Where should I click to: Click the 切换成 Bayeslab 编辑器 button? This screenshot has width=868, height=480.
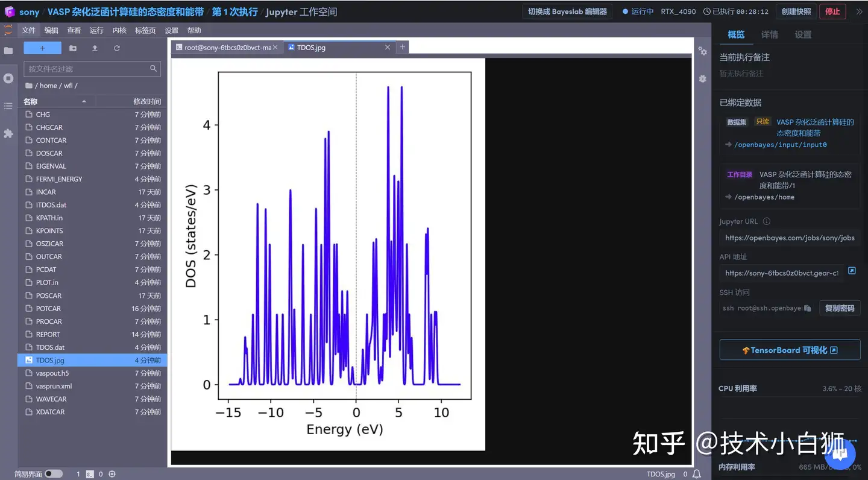tap(567, 11)
